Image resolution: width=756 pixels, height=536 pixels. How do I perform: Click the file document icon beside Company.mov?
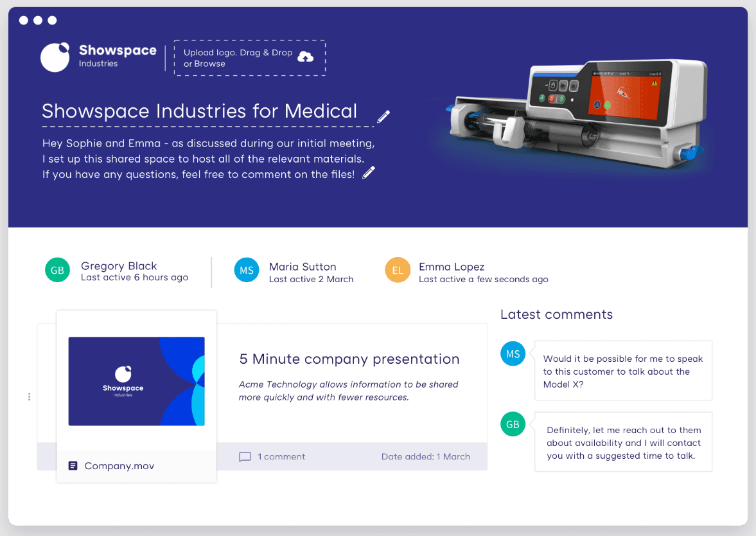click(73, 466)
